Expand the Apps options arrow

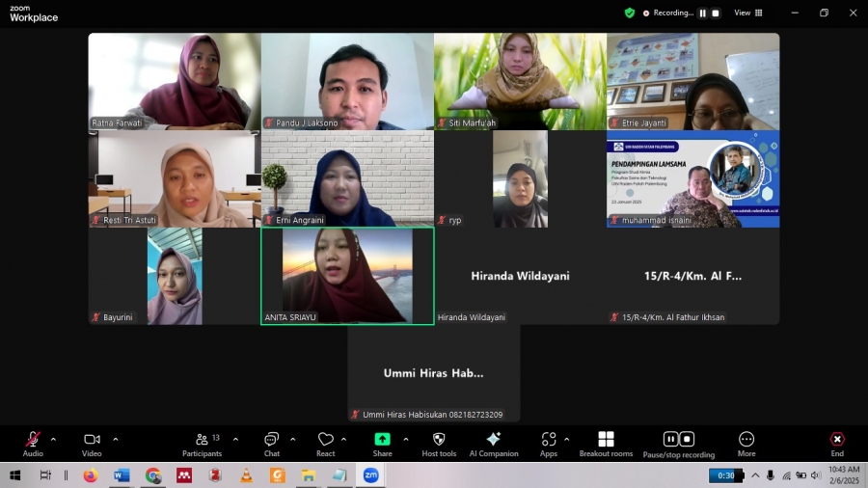click(x=567, y=440)
